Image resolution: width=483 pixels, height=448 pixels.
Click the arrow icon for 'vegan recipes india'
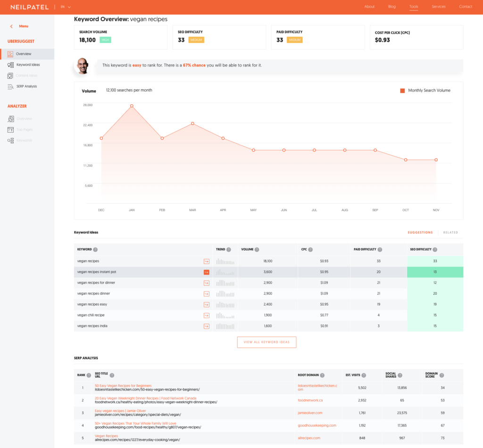coord(207,326)
